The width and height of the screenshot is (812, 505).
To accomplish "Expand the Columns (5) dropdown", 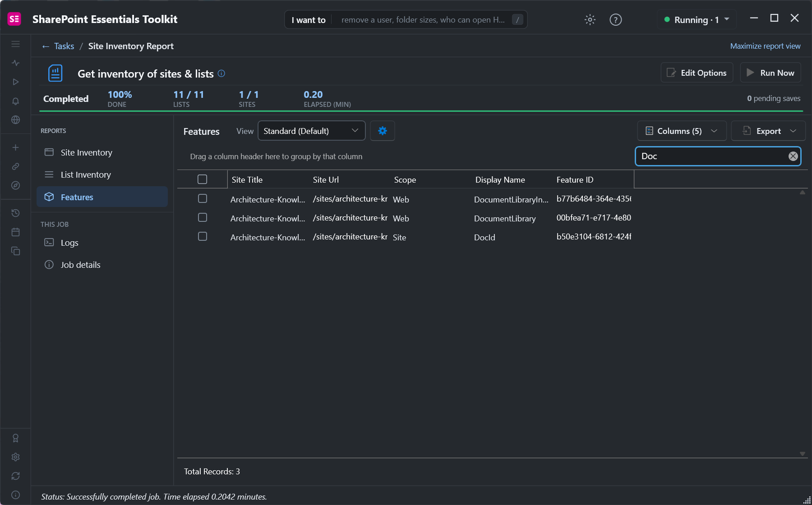I will [682, 131].
